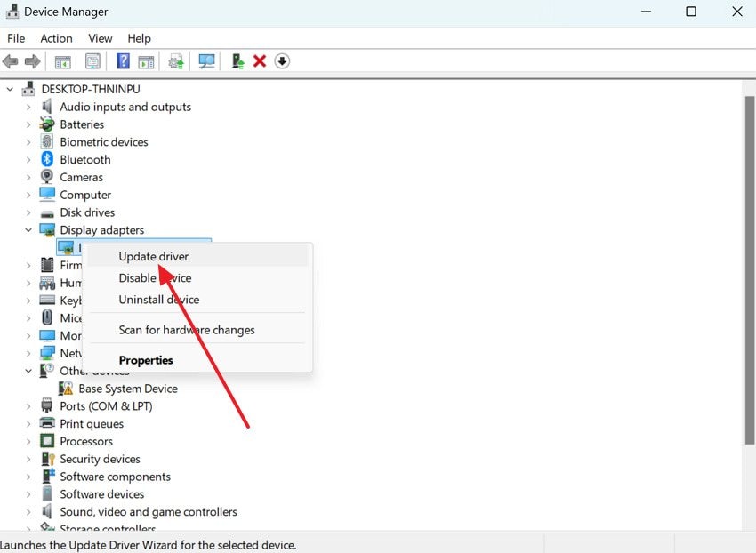
Task: Click the Enable device toolbar icon
Action: click(237, 61)
